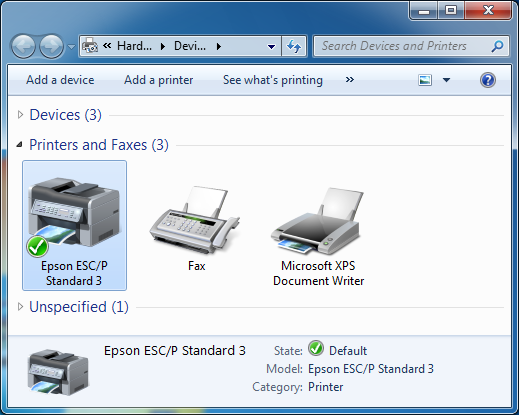Click the change view icon in toolbar
Viewport: 519px width, 415px height.
(x=425, y=80)
